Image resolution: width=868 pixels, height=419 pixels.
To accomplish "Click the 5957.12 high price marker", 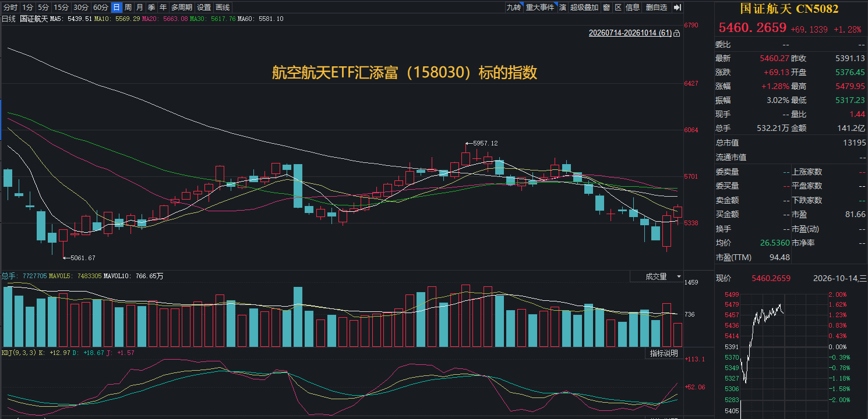I will (485, 143).
